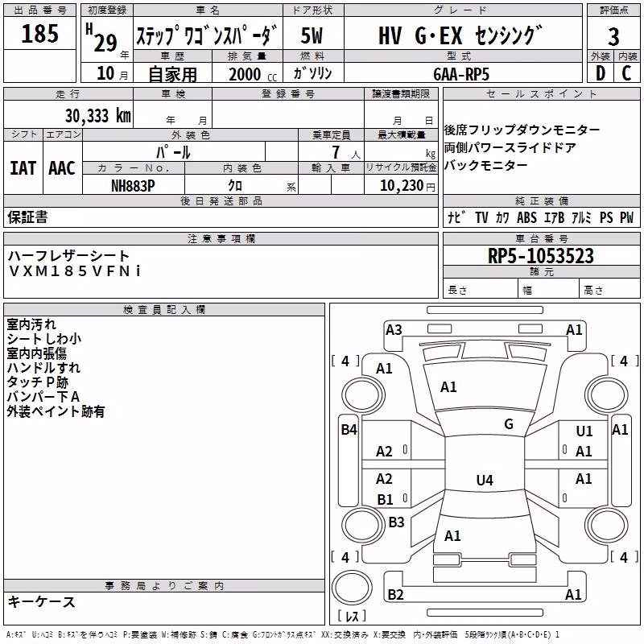Click damage mark B3 on the diagram

tap(396, 522)
